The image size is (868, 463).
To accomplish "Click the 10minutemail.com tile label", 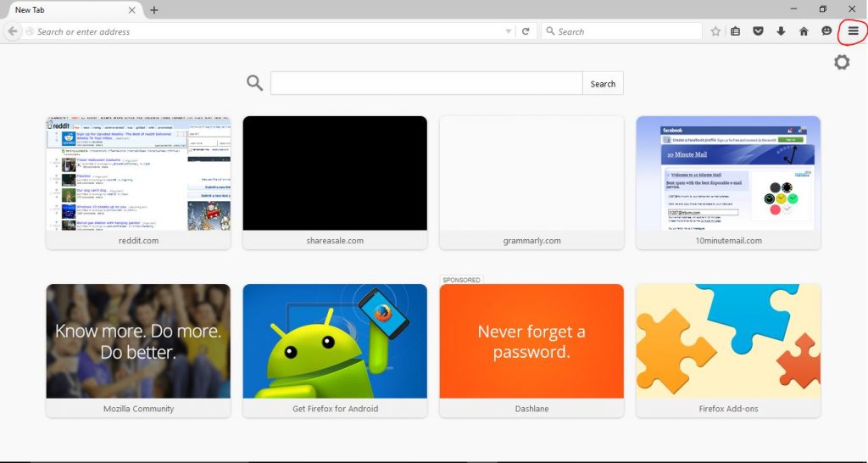I will point(728,241).
